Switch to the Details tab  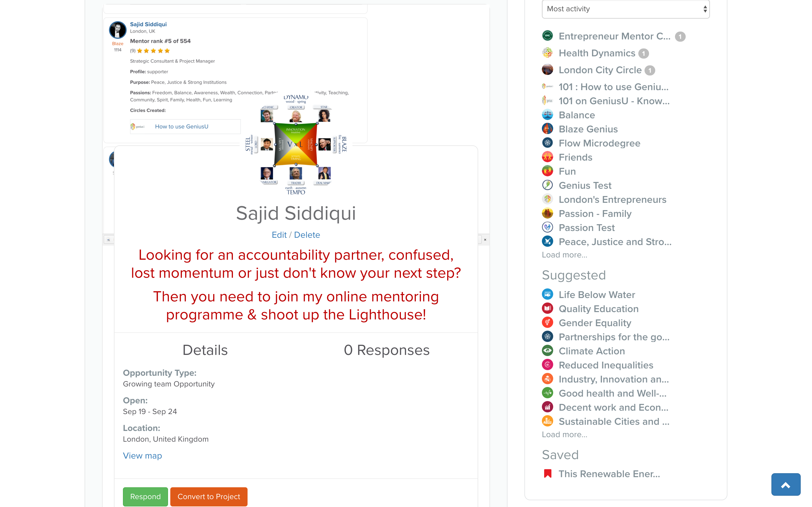click(205, 350)
